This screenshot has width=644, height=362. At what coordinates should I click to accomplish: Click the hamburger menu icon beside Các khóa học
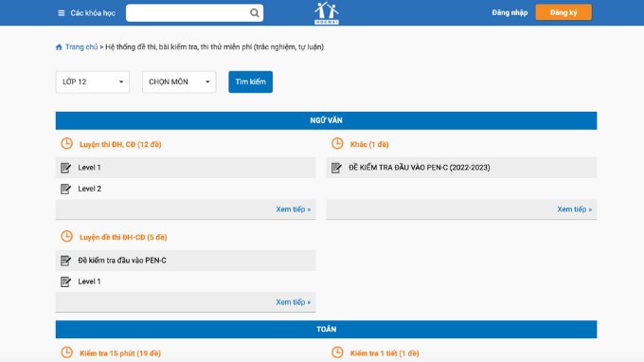(62, 13)
